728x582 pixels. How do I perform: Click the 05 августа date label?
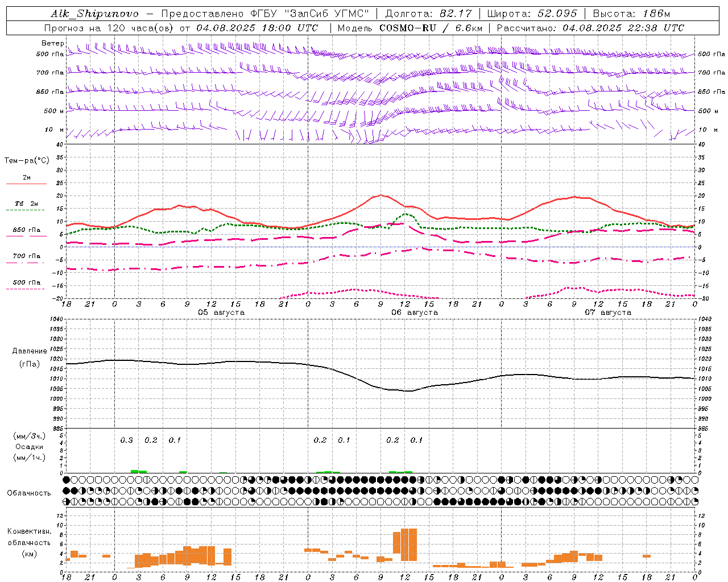(221, 313)
